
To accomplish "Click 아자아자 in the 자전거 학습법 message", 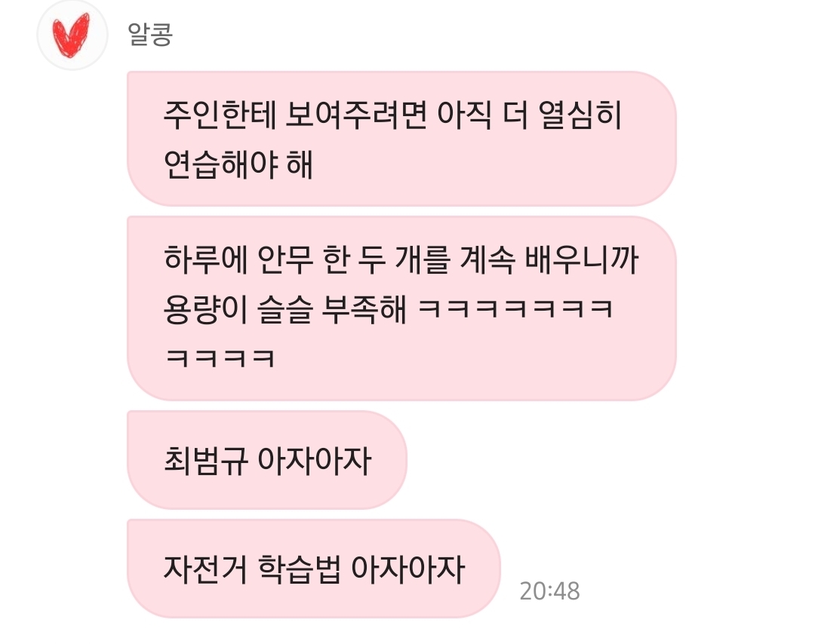I will click(408, 569).
